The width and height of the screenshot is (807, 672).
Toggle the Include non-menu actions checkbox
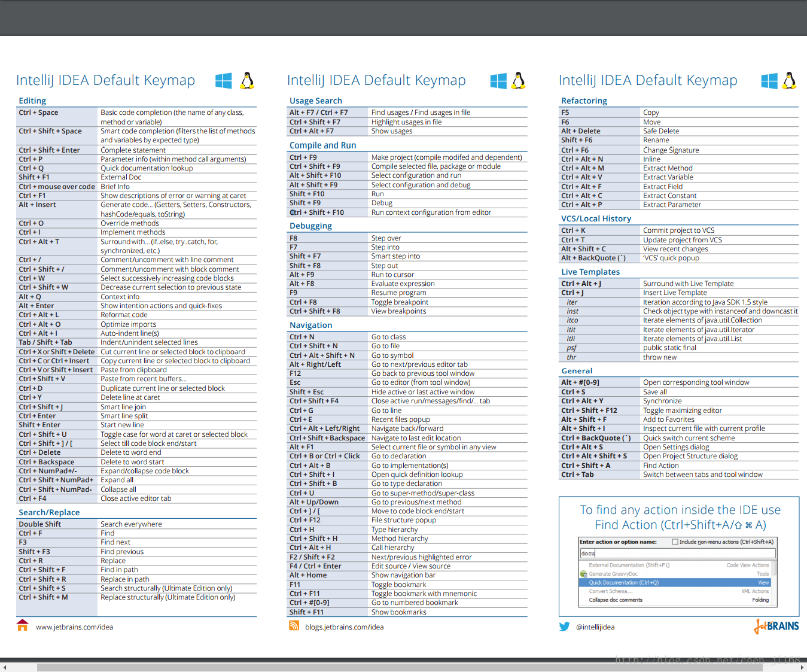(x=675, y=542)
